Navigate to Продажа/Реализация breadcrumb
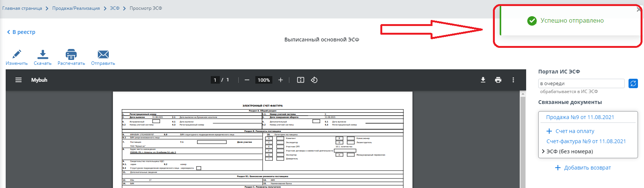 [76, 8]
